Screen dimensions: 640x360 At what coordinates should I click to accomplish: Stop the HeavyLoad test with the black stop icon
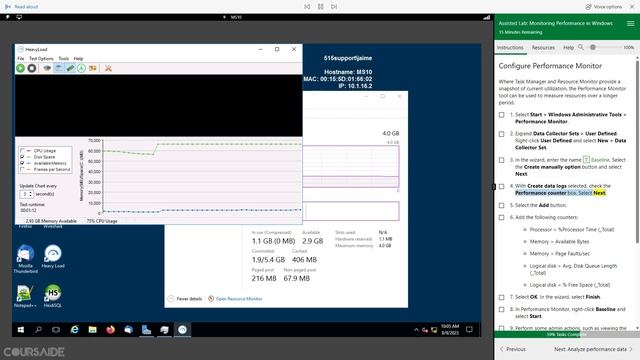[x=31, y=68]
